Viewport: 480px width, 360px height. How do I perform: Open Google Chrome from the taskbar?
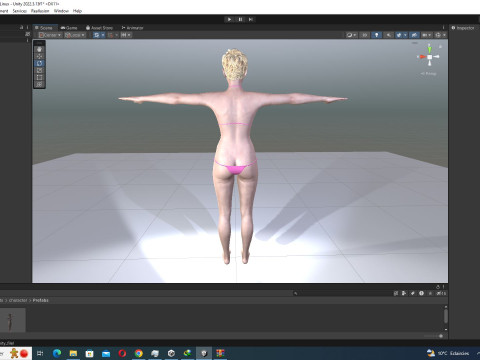pos(138,353)
